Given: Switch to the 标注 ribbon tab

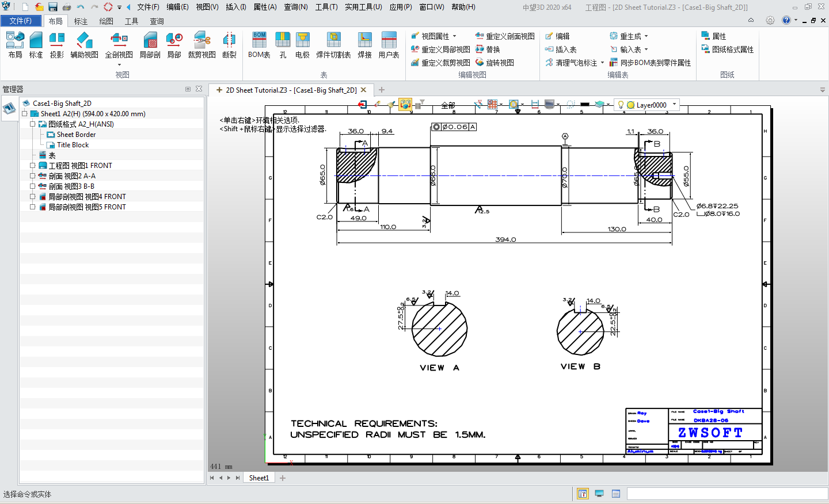Looking at the screenshot, I should pyautogui.click(x=81, y=21).
